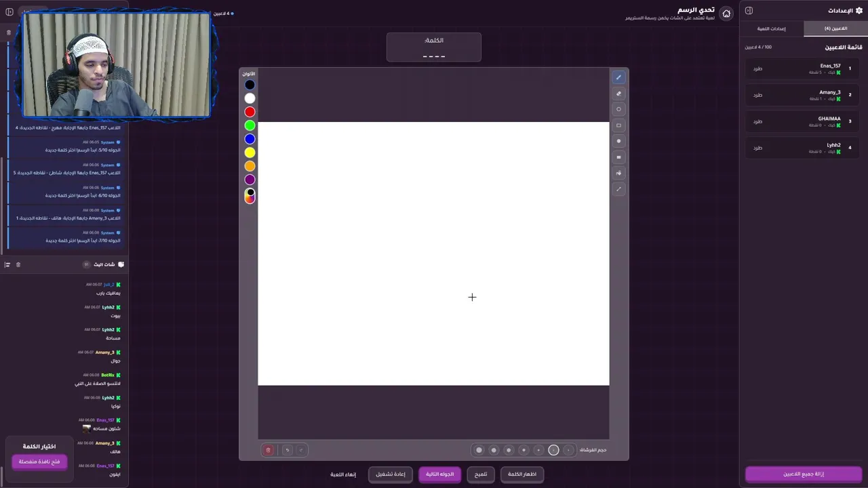
Task: Pick white color swatch
Action: point(250,98)
